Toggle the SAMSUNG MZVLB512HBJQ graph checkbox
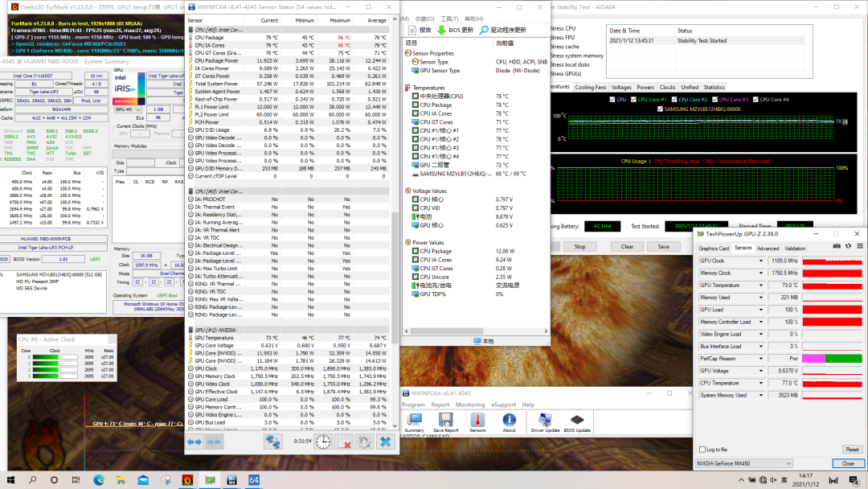Image resolution: width=868 pixels, height=489 pixels. [661, 108]
